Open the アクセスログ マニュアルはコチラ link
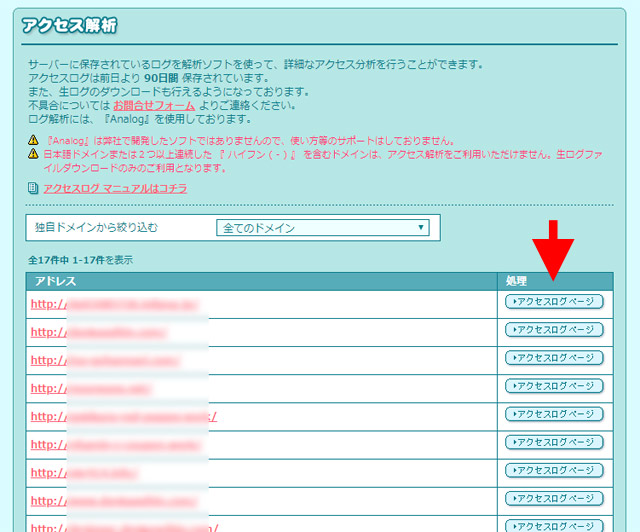The image size is (640, 532). (115, 188)
